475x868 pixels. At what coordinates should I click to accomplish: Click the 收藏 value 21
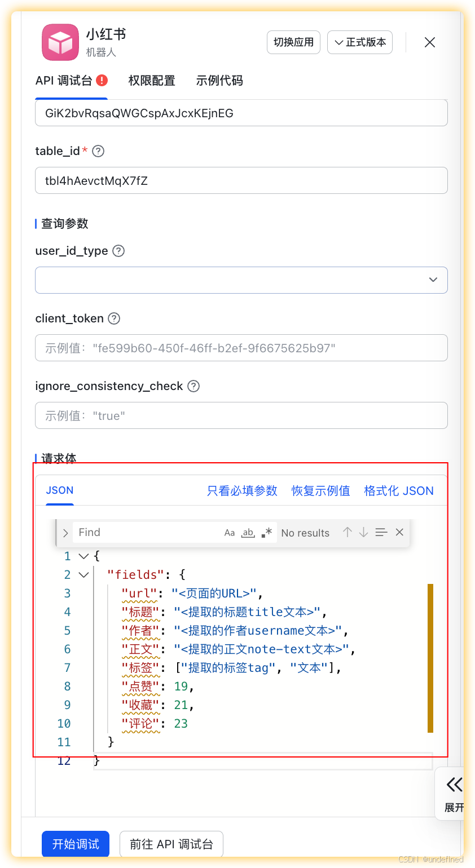(x=181, y=705)
